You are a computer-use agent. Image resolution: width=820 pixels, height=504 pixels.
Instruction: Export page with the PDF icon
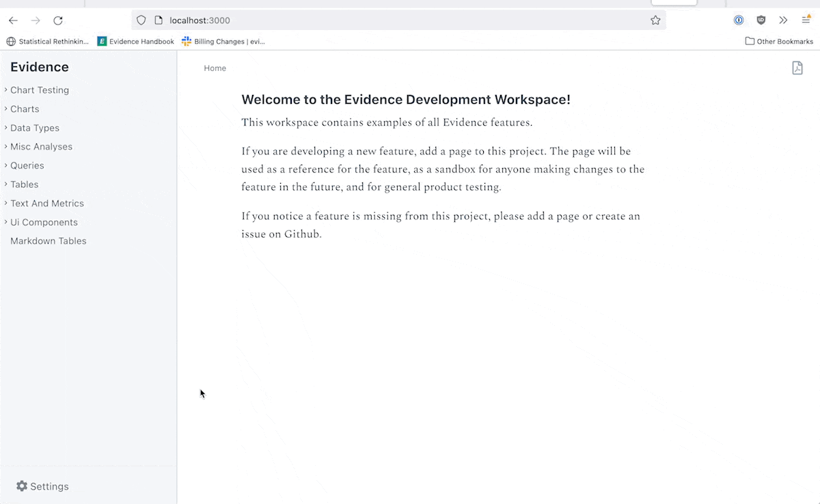click(x=797, y=68)
